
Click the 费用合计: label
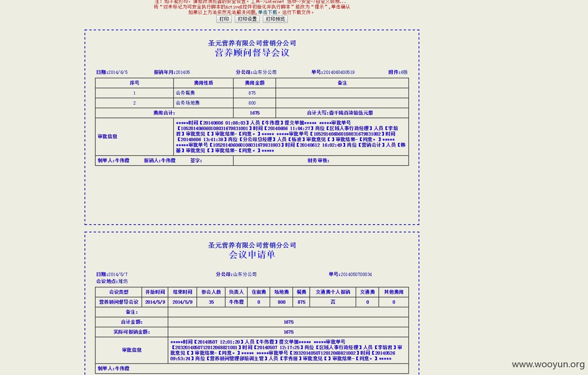(164, 113)
